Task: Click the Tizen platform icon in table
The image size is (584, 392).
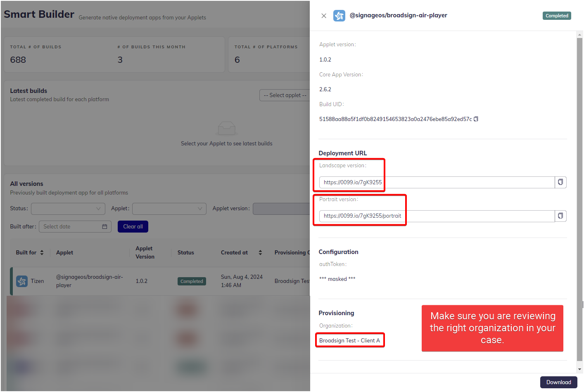Action: (22, 281)
